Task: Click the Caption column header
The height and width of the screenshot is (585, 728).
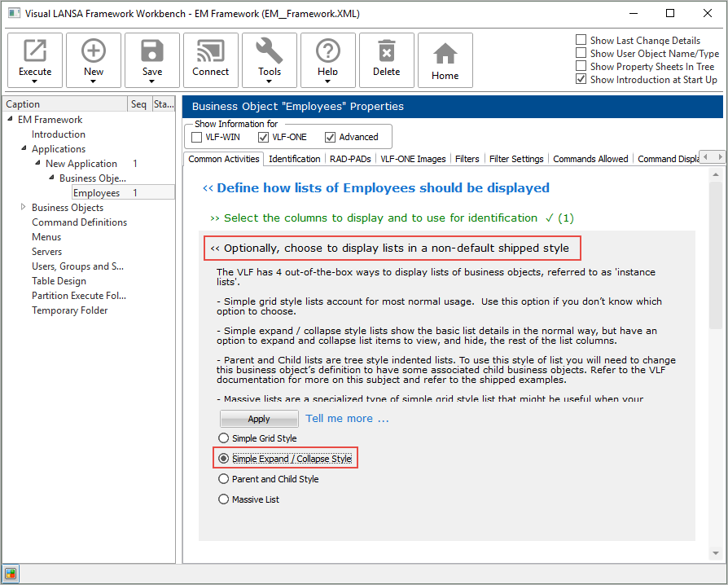Action: [65, 104]
